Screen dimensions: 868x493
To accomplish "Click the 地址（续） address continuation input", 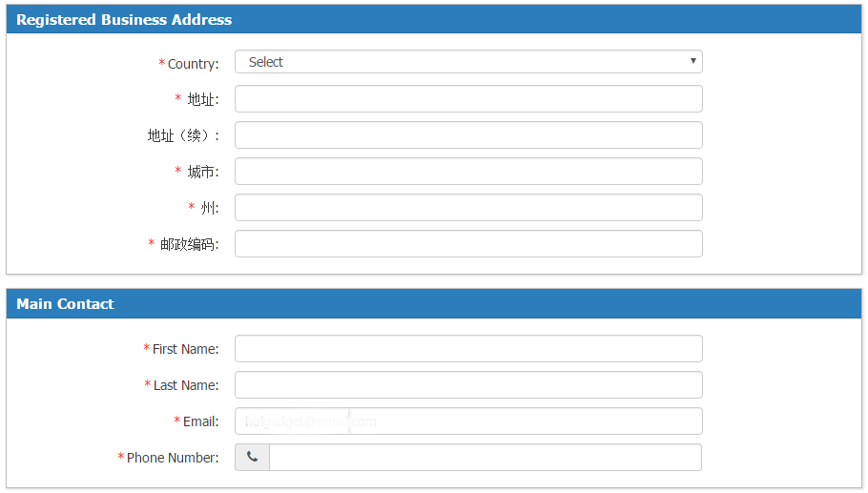I will click(468, 135).
